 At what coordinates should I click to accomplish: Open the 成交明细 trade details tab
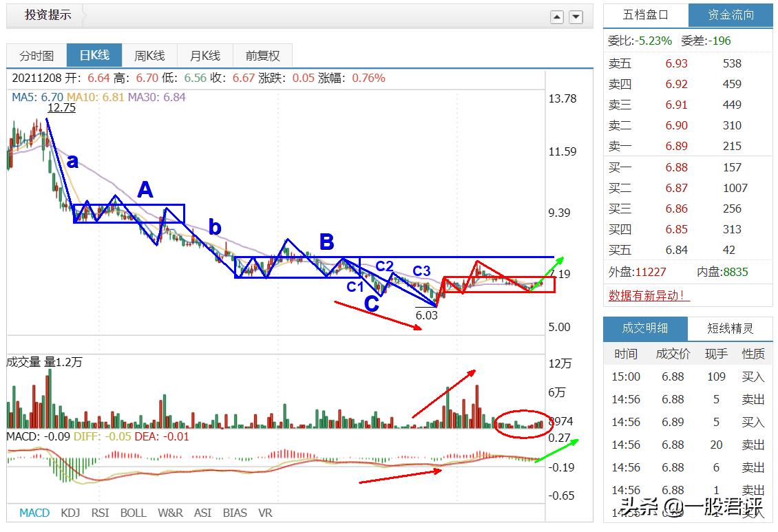(645, 328)
